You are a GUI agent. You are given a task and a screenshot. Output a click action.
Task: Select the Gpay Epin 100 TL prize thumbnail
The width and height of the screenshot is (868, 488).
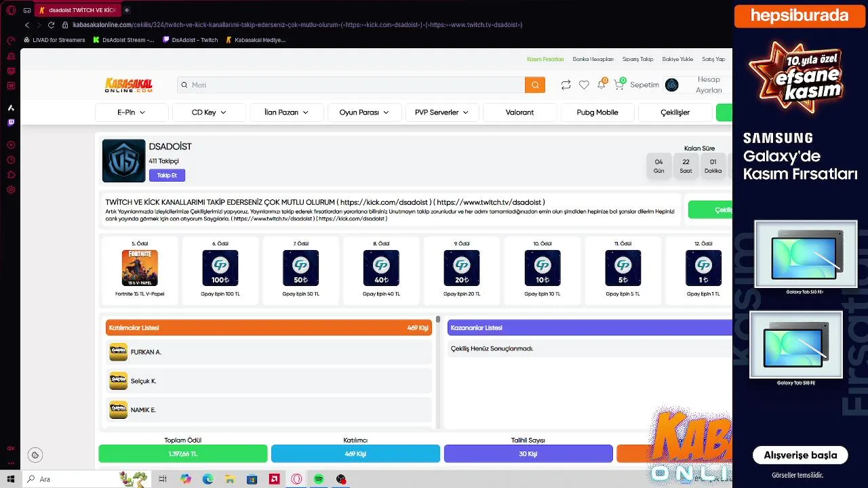pos(220,268)
